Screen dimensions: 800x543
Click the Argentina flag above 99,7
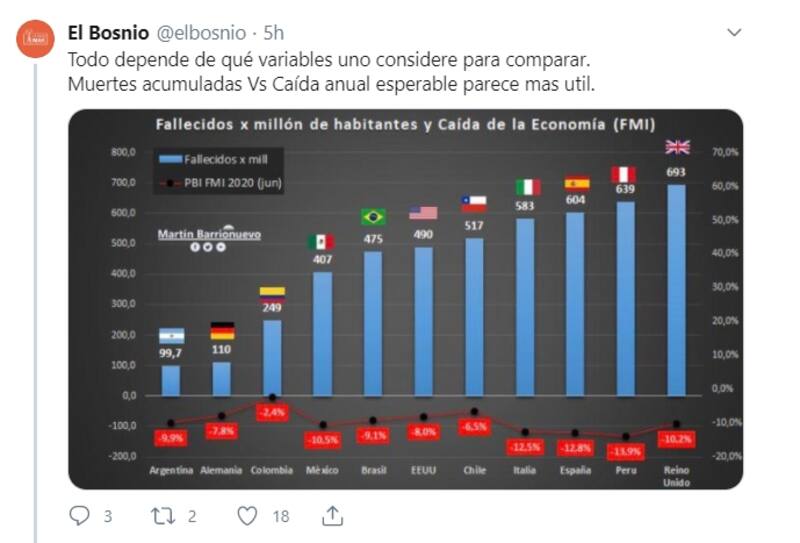point(171,336)
